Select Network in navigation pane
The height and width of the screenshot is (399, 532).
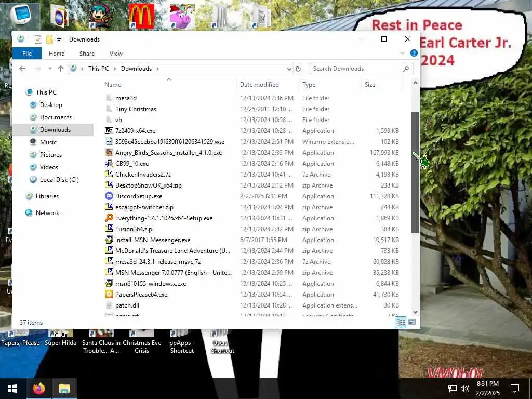tap(47, 212)
